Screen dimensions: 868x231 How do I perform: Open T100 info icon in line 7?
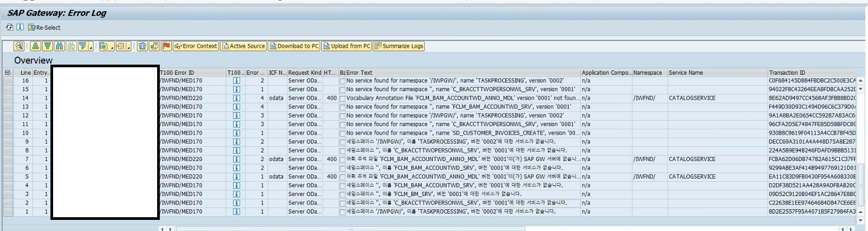click(236, 159)
